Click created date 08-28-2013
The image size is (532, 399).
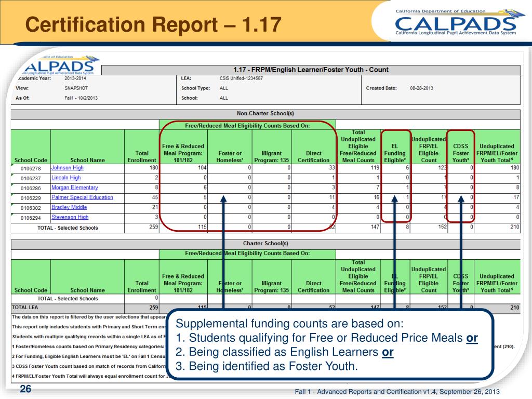[421, 88]
